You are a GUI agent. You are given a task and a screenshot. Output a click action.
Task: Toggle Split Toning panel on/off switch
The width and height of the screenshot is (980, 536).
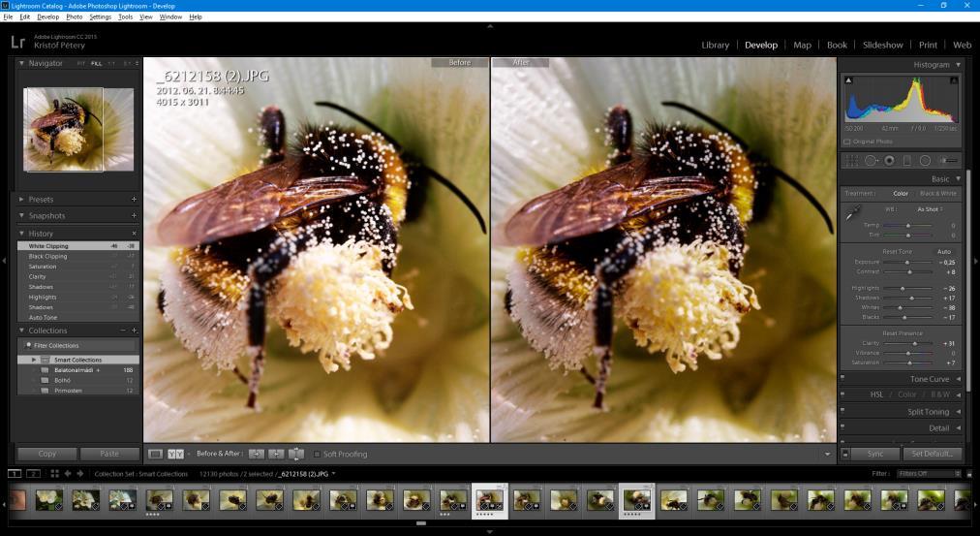coord(842,411)
